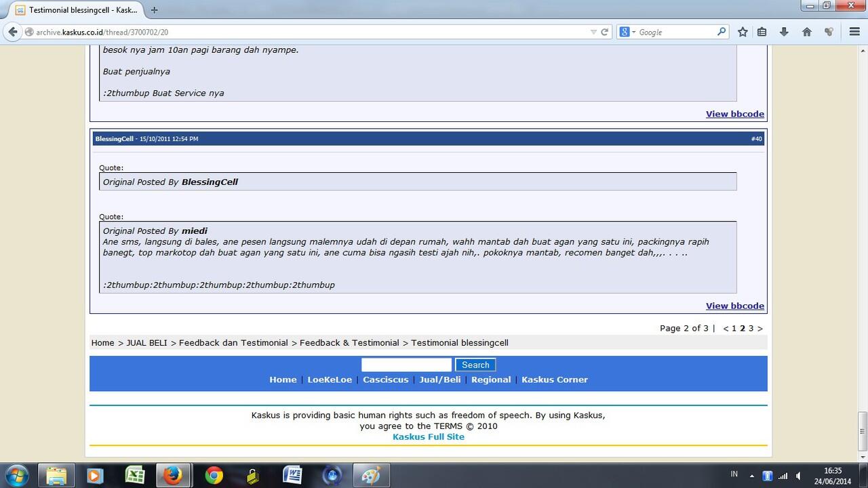
Task: Open Home in the blue footer menu
Action: [x=283, y=380]
